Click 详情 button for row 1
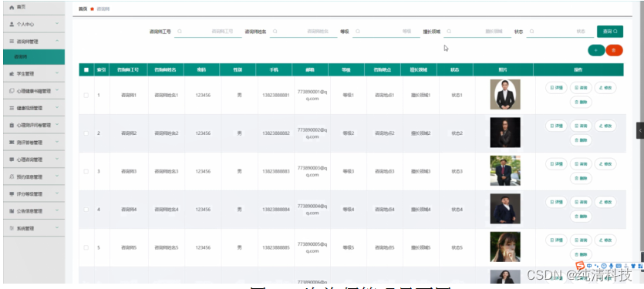Image resolution: width=644 pixels, height=289 pixels. tap(556, 88)
